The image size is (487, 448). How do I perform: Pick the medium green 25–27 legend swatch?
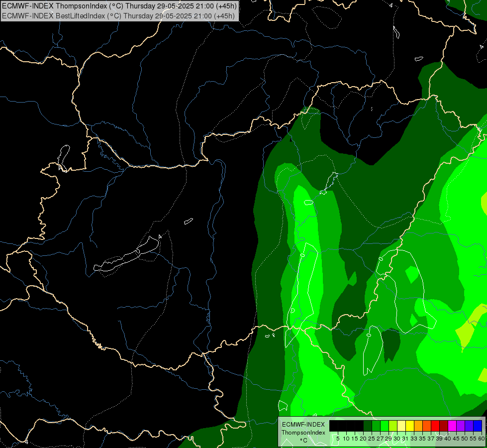[376, 426]
